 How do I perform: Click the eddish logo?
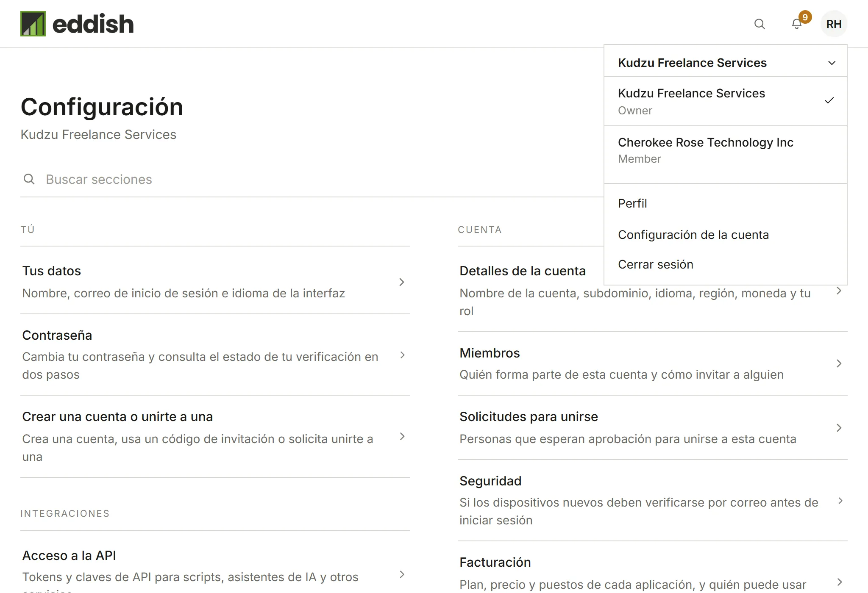pos(77,24)
